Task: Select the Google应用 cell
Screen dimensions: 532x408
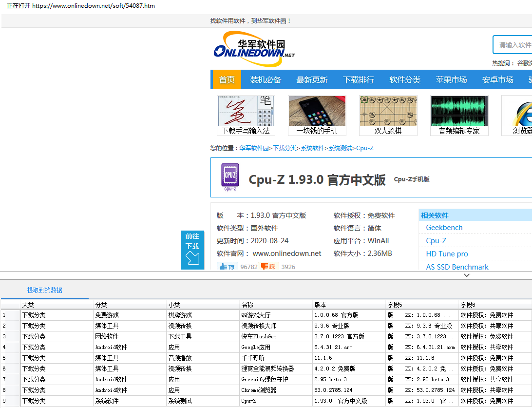Action: 276,347
